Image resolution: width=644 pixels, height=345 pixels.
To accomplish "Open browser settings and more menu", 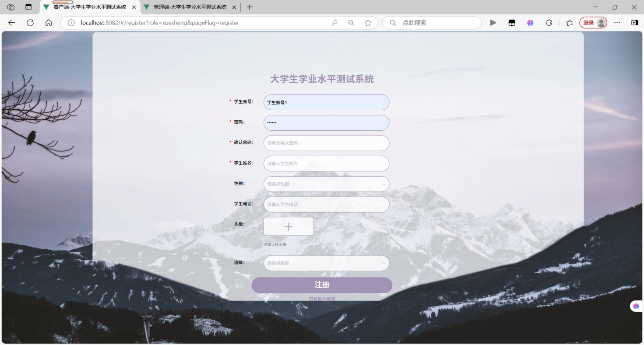I will tap(617, 23).
